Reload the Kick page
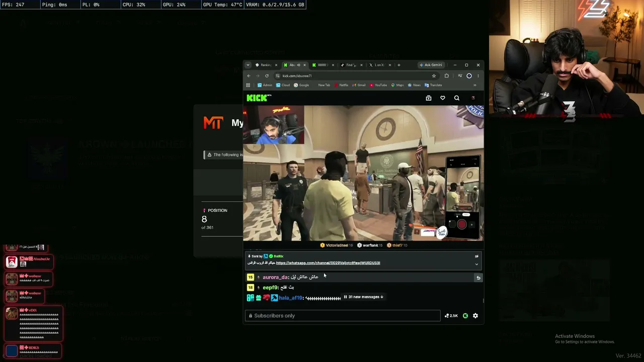 click(267, 76)
